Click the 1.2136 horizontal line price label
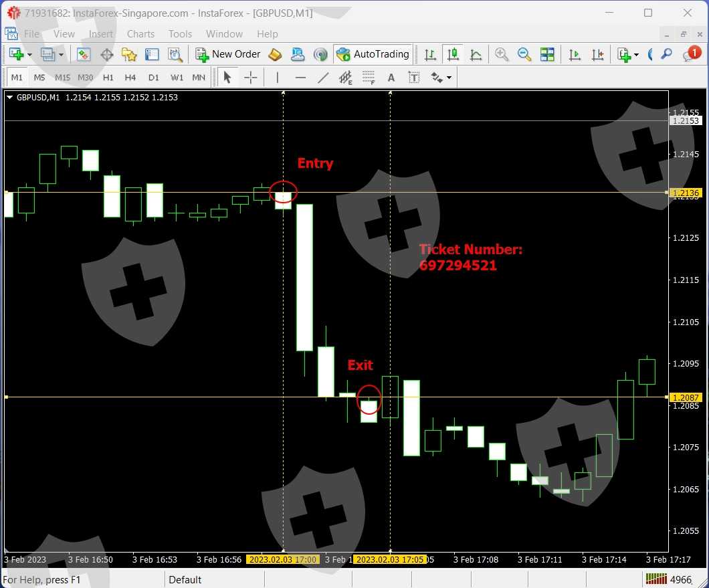This screenshot has height=588, width=709. pyautogui.click(x=686, y=193)
